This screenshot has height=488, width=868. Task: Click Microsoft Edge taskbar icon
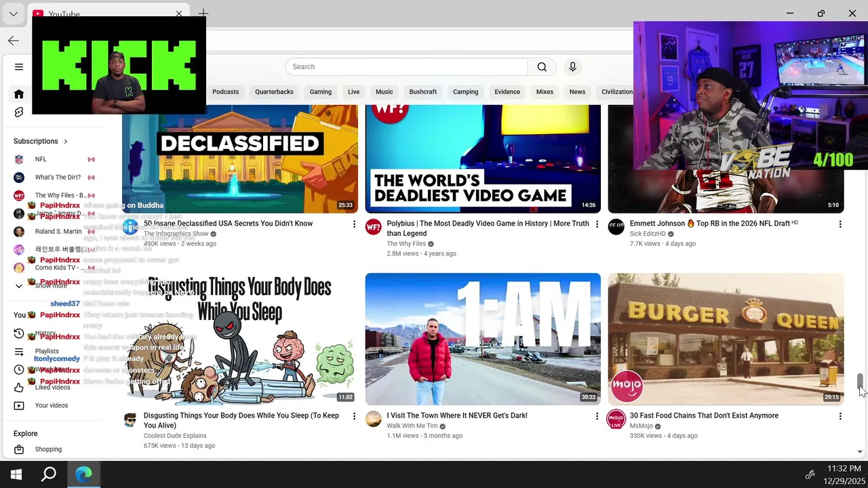click(84, 474)
